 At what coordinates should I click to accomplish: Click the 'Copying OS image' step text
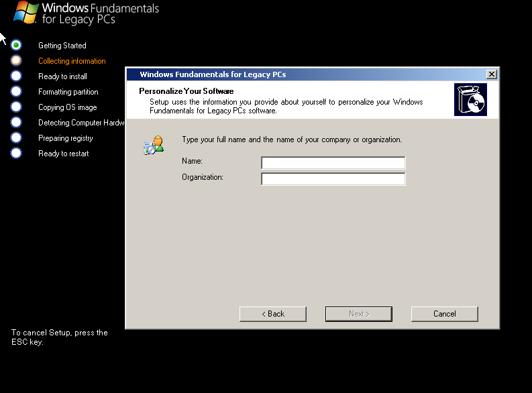[68, 107]
